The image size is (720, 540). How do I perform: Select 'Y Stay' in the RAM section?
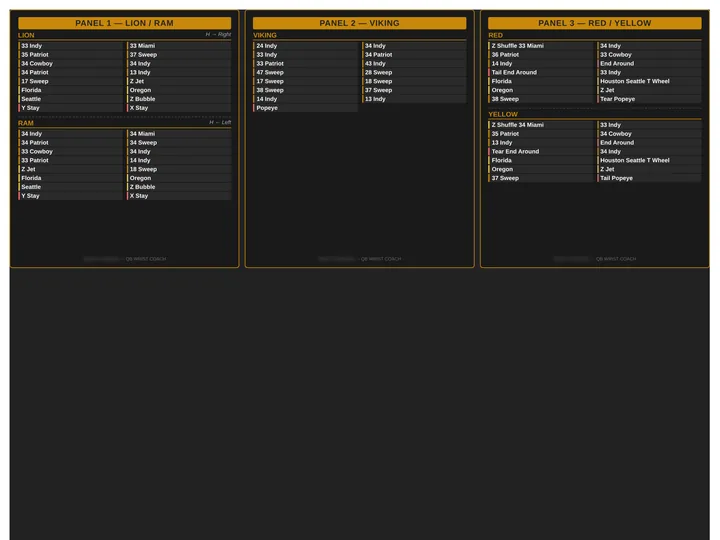coord(70,196)
